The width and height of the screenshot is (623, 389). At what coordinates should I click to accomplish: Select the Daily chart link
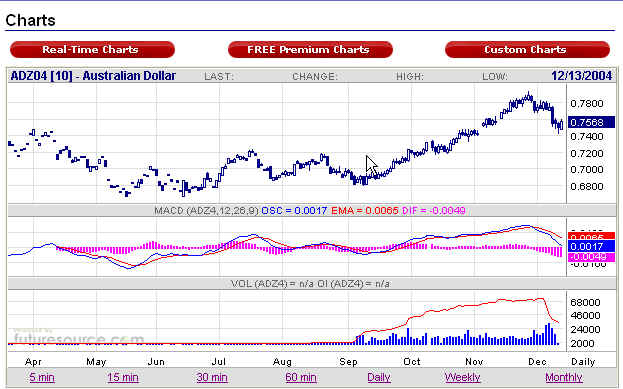[379, 377]
